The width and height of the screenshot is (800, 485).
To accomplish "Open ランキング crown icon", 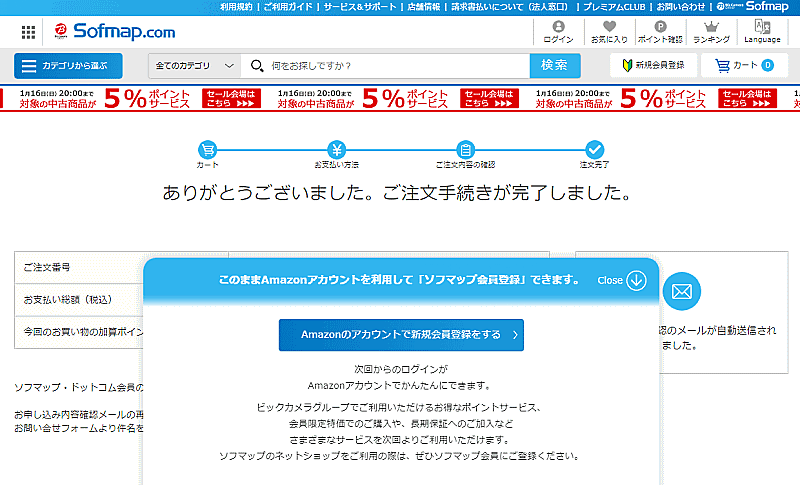I will coord(711,32).
